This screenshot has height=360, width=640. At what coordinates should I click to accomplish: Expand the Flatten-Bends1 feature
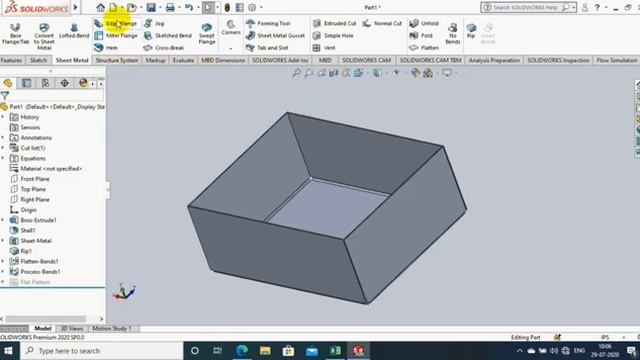click(3, 261)
